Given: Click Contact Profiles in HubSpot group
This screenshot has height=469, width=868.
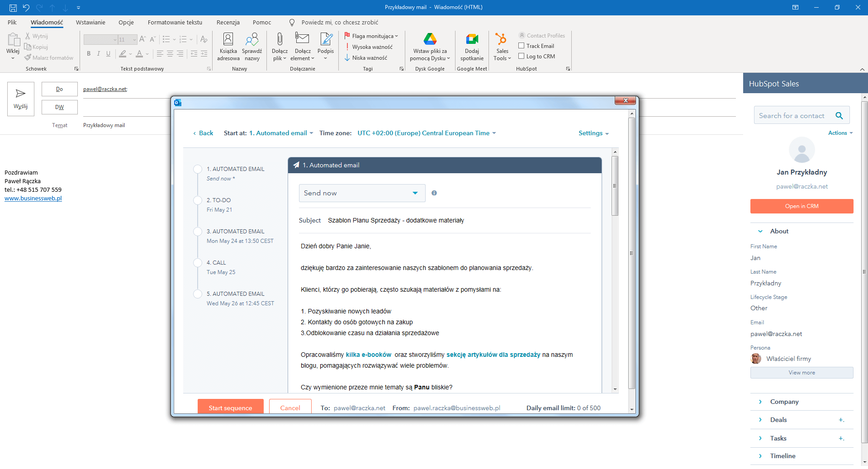Looking at the screenshot, I should (x=542, y=36).
